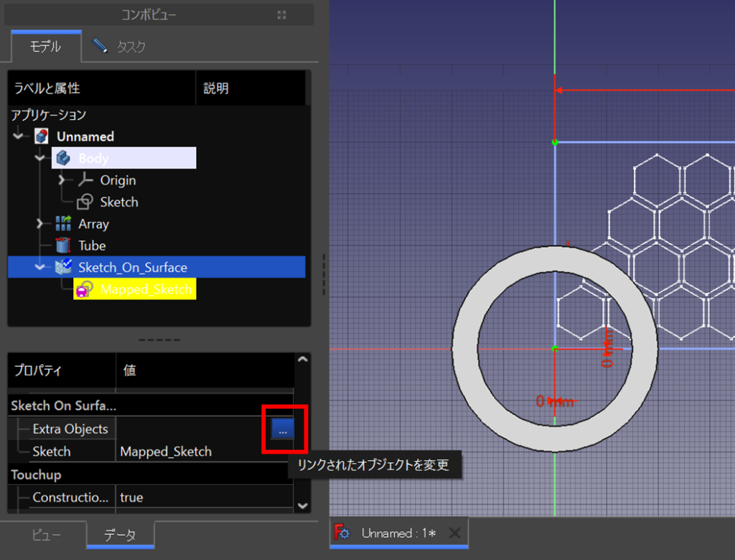Select Unnamed document label in tree

click(x=85, y=136)
